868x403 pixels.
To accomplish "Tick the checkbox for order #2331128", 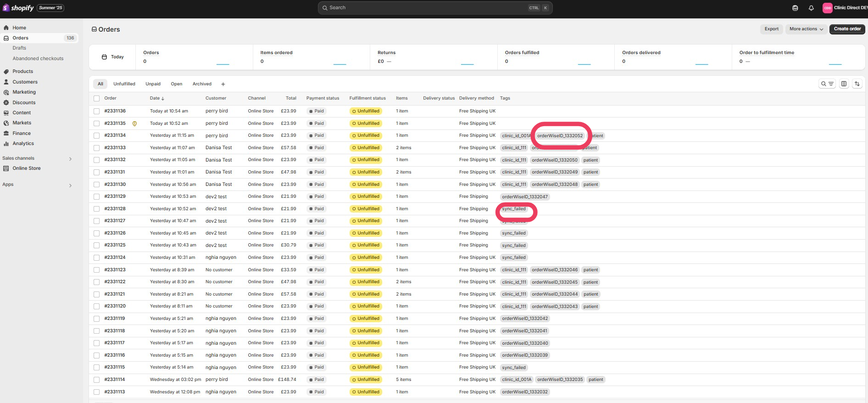I will tap(96, 209).
